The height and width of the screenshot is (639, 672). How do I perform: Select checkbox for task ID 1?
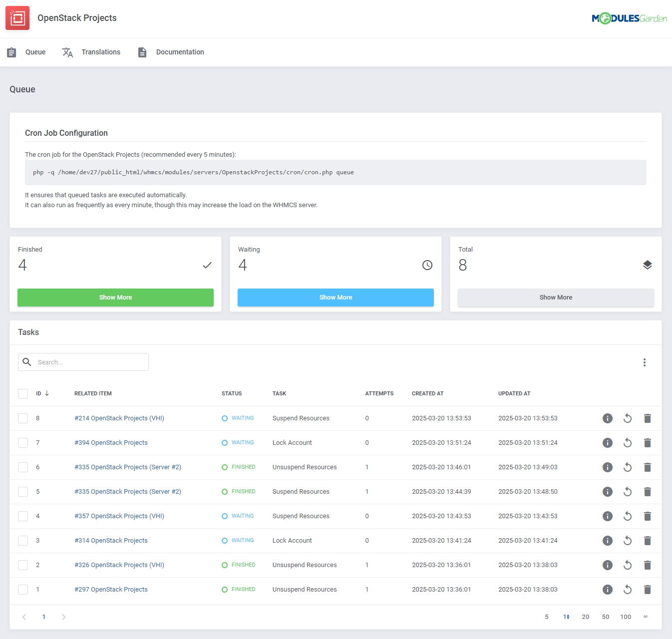(23, 590)
